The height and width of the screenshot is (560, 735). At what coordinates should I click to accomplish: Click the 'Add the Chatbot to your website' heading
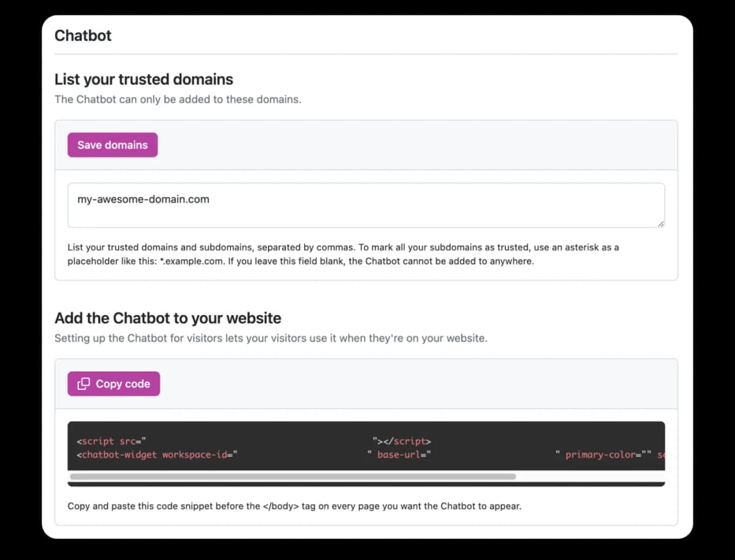[168, 318]
